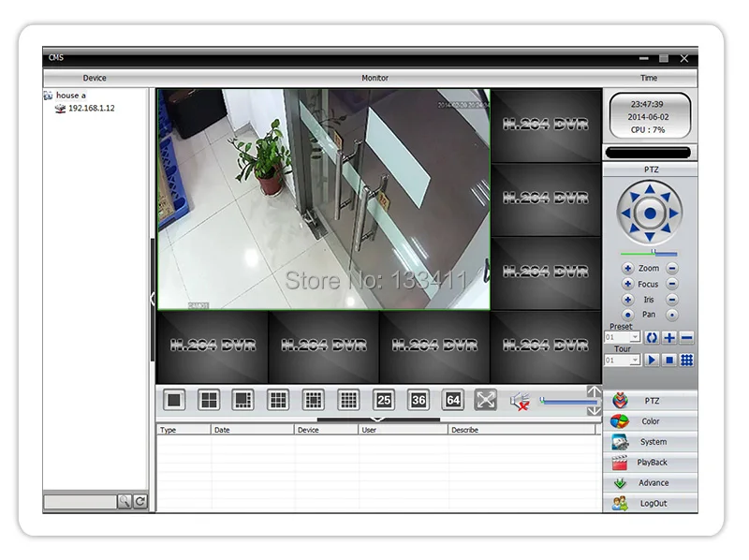Open Iris with plus button

627,300
